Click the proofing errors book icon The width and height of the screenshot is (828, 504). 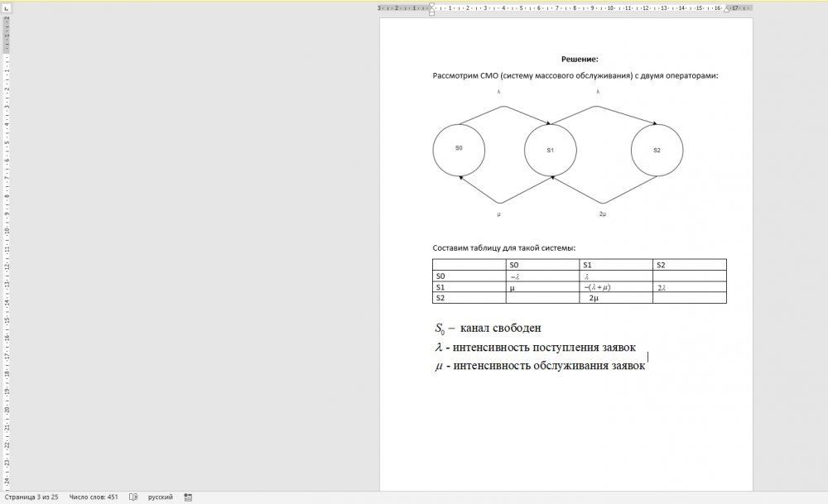(132, 497)
